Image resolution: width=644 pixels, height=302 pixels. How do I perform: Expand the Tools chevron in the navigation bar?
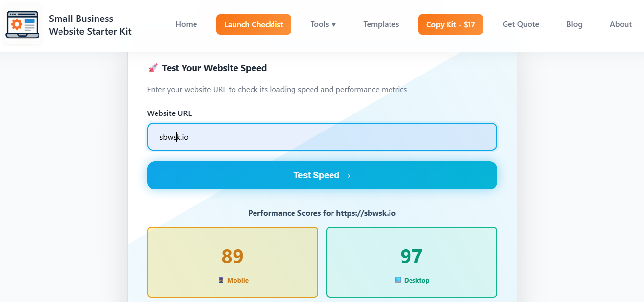[x=334, y=24]
